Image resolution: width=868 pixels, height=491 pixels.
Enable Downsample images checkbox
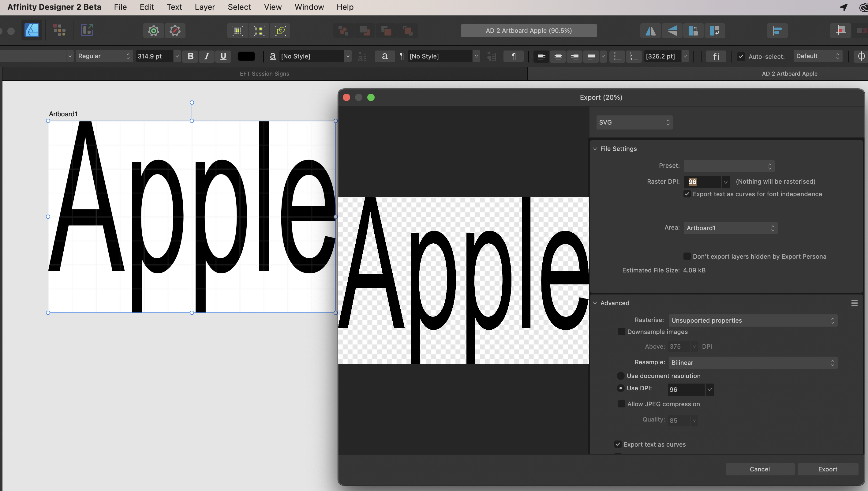(x=621, y=332)
